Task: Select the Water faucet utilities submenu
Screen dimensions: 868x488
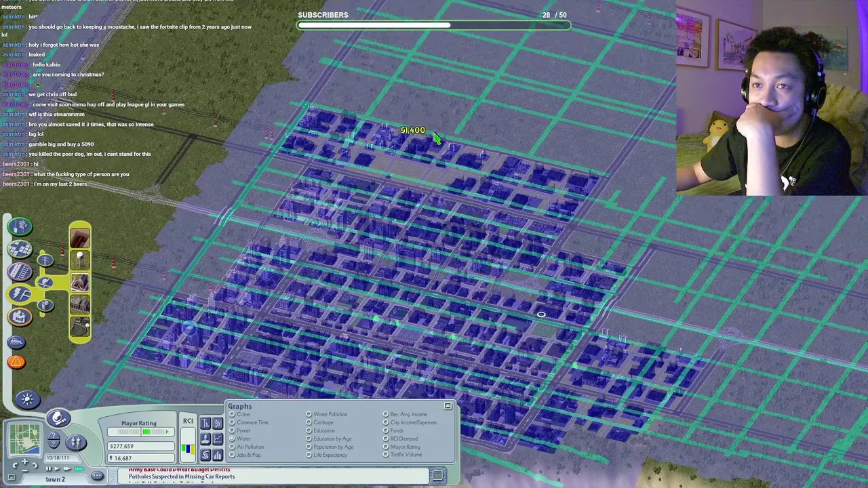Action: [x=45, y=283]
